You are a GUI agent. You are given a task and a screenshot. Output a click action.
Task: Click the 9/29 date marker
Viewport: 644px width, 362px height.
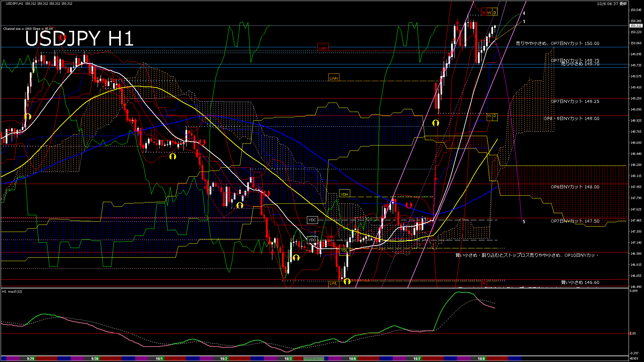tap(31, 359)
